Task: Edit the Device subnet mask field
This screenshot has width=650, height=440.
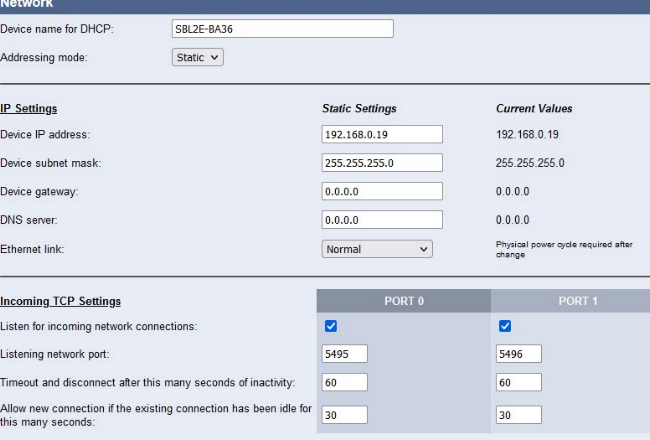Action: tap(382, 163)
